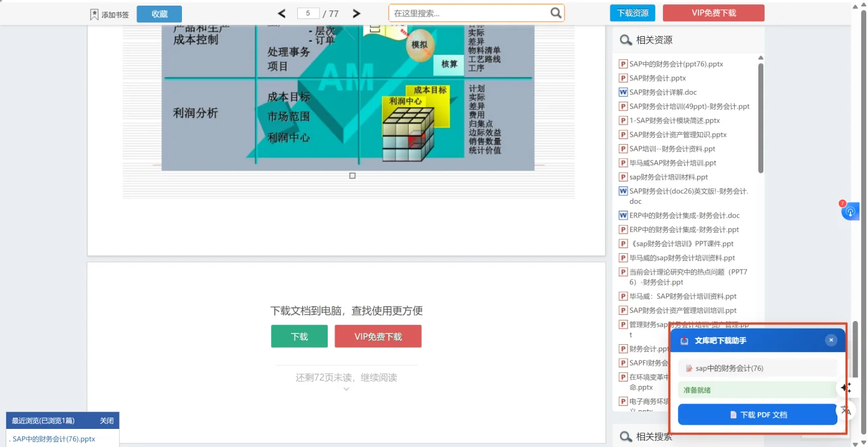
Task: Click the slide image of the document
Action: pyautogui.click(x=348, y=98)
